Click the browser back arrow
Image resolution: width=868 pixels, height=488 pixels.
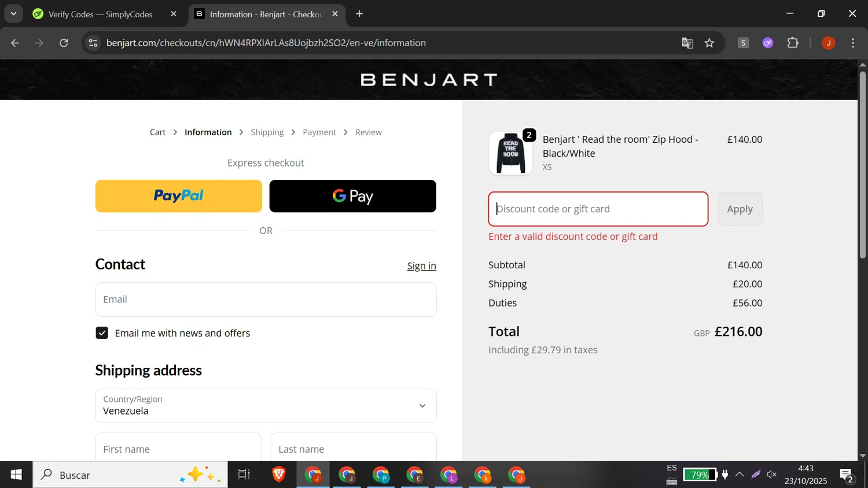click(15, 43)
